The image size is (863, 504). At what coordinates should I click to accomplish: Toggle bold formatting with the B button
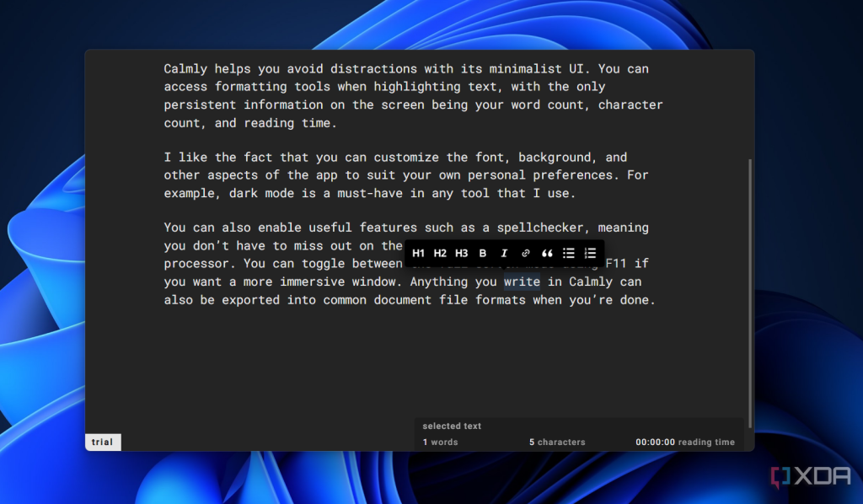(483, 253)
